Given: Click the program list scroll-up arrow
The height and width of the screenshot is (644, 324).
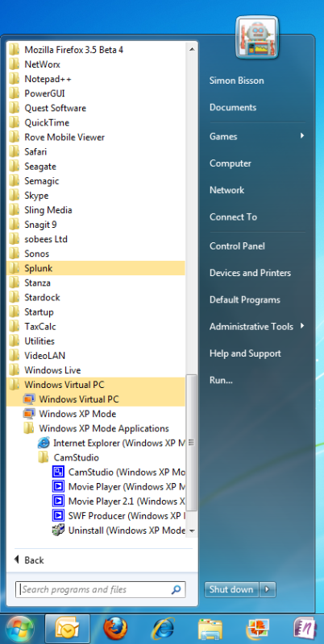Looking at the screenshot, I should pyautogui.click(x=191, y=49).
